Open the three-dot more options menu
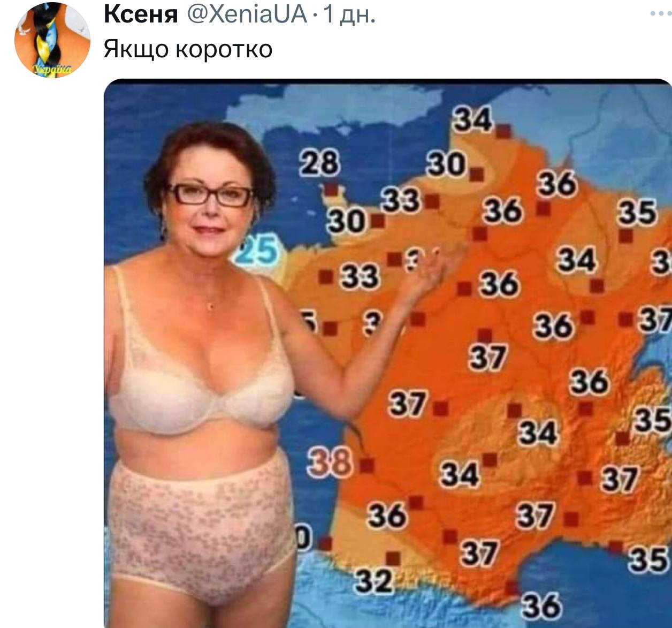 point(660,14)
